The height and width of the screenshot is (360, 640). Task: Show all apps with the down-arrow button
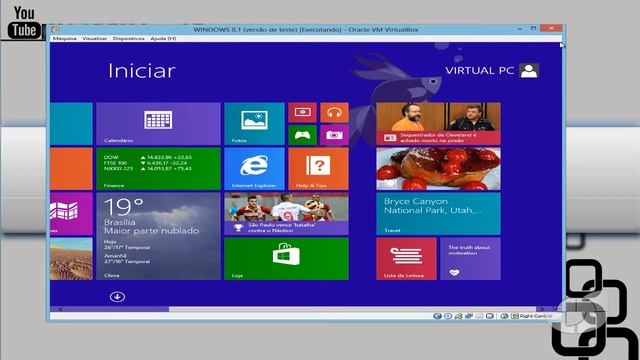(117, 297)
